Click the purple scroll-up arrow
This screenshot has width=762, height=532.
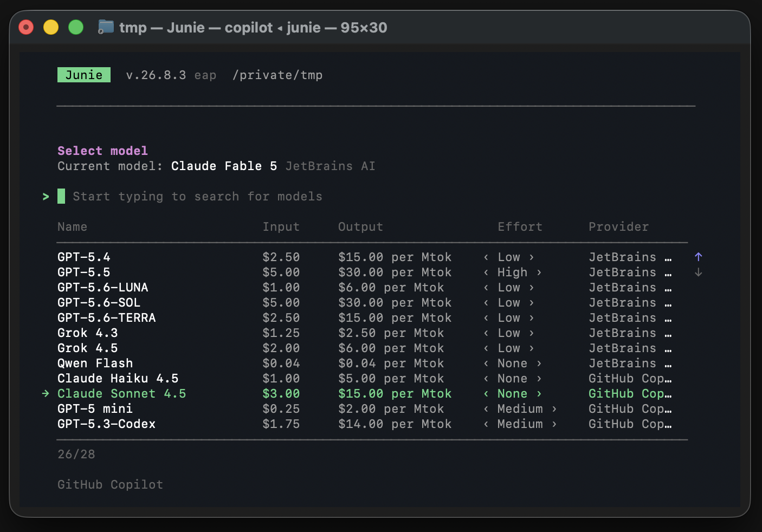[x=698, y=257]
